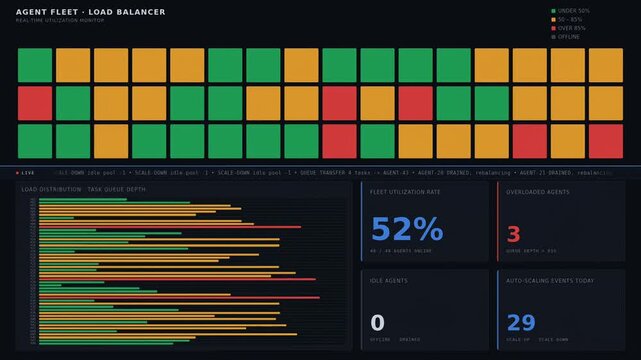
Task: Open the Fleet Utilization Rate card
Action: [425, 221]
